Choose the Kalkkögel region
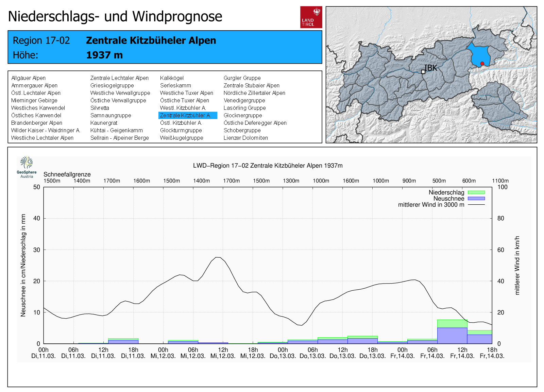This screenshot has width=544, height=392. click(172, 78)
